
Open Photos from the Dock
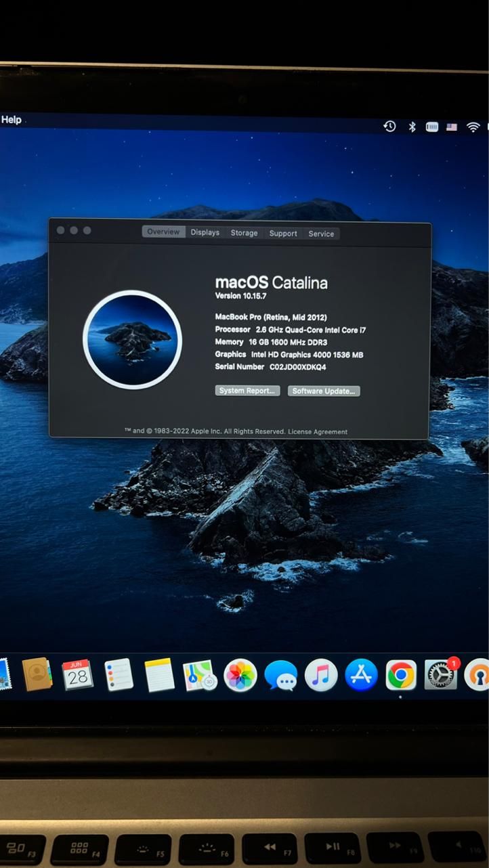click(240, 675)
